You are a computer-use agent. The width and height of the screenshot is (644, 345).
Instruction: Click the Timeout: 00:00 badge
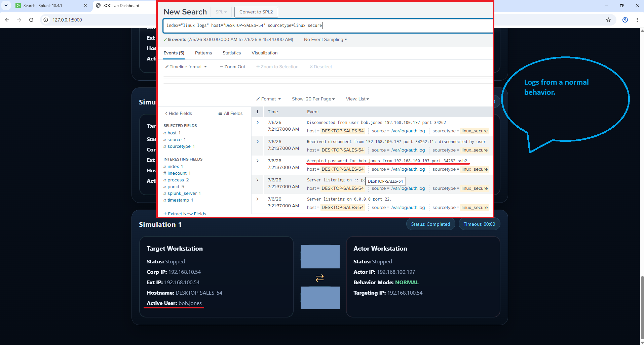click(479, 224)
